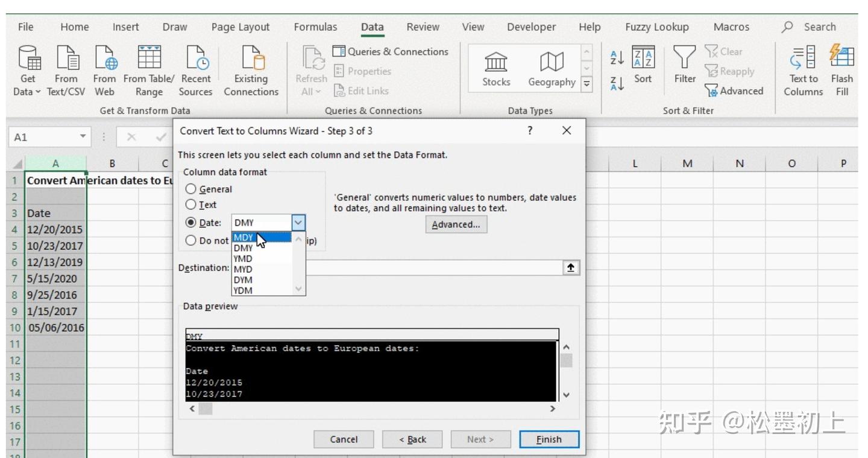Choose the General data format option

tap(191, 189)
